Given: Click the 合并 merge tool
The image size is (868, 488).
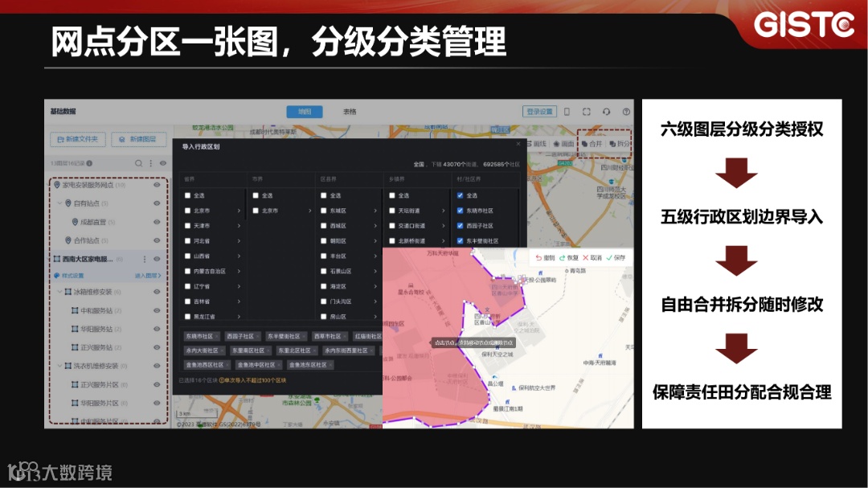Looking at the screenshot, I should click(592, 143).
